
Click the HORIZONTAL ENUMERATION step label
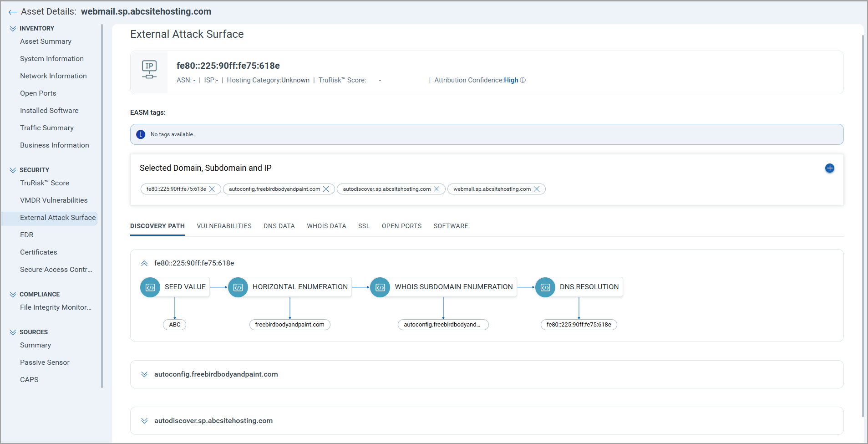click(300, 287)
